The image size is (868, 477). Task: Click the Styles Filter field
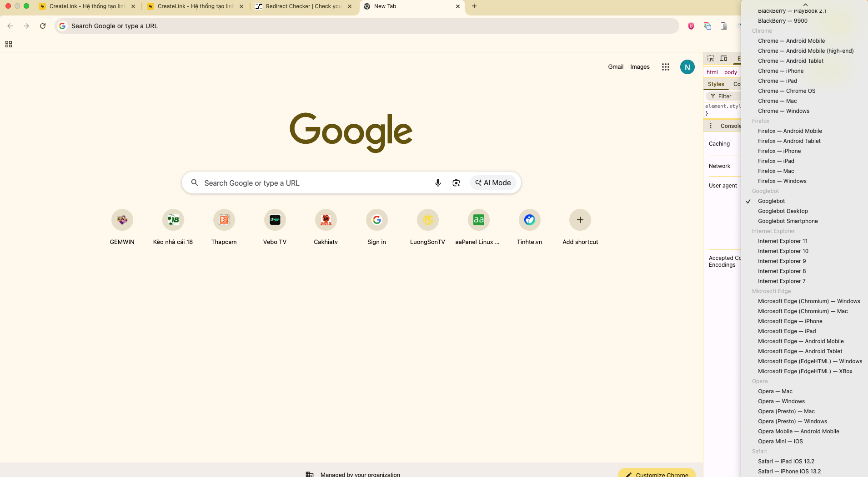pyautogui.click(x=723, y=96)
